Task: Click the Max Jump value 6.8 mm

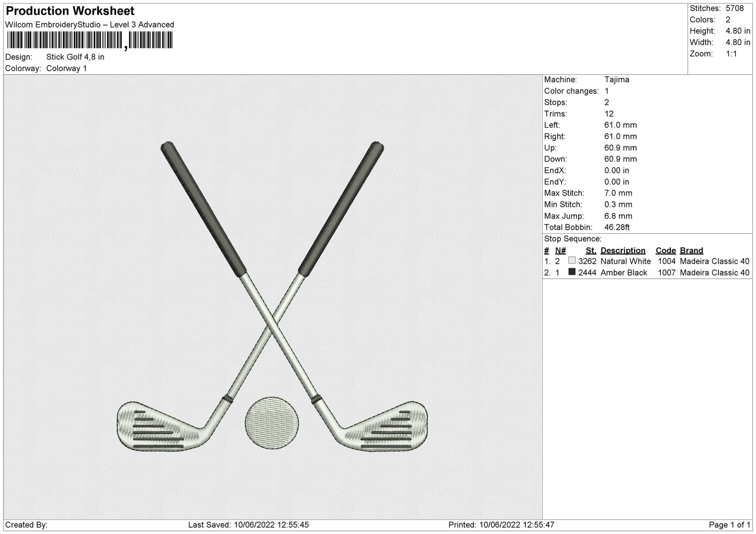Action: [x=618, y=216]
